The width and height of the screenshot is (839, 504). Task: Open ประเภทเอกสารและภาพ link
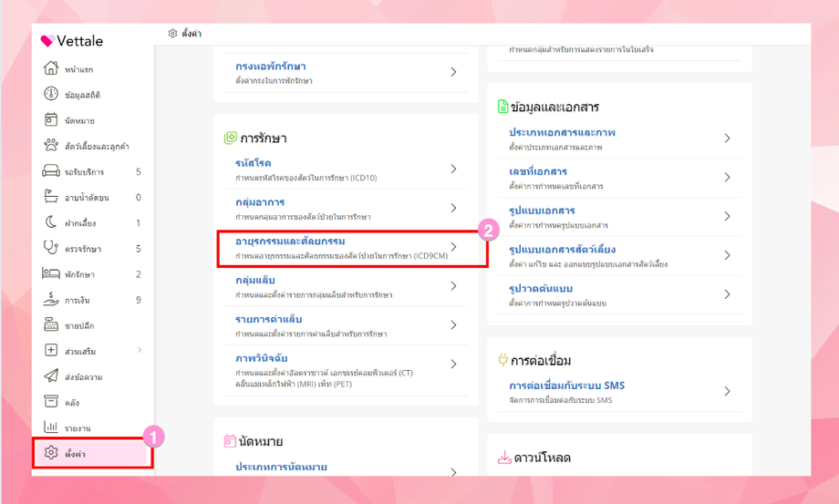[x=562, y=132]
